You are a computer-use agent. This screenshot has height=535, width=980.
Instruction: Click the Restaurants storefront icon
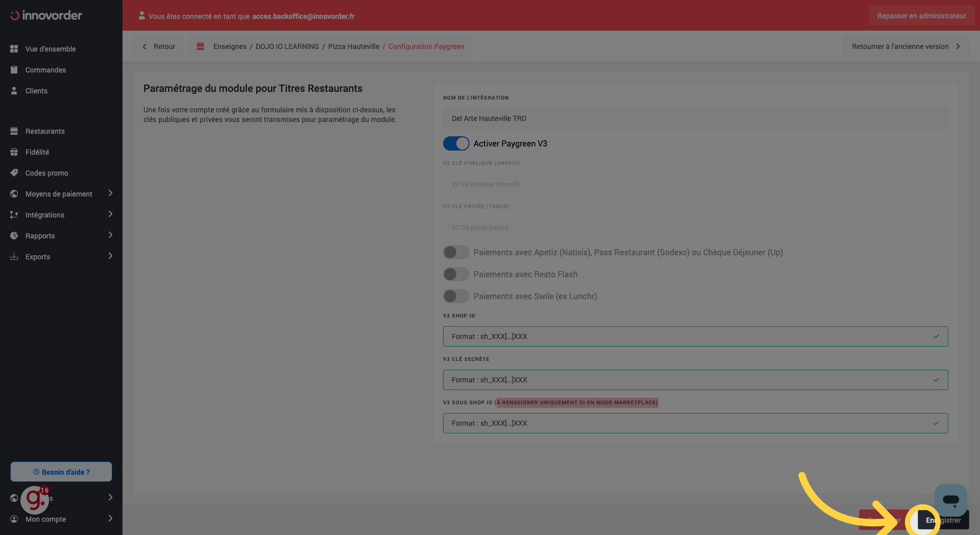click(14, 131)
